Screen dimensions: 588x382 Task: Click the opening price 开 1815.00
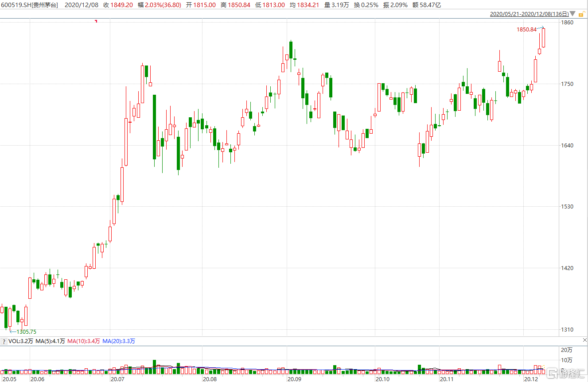click(200, 5)
